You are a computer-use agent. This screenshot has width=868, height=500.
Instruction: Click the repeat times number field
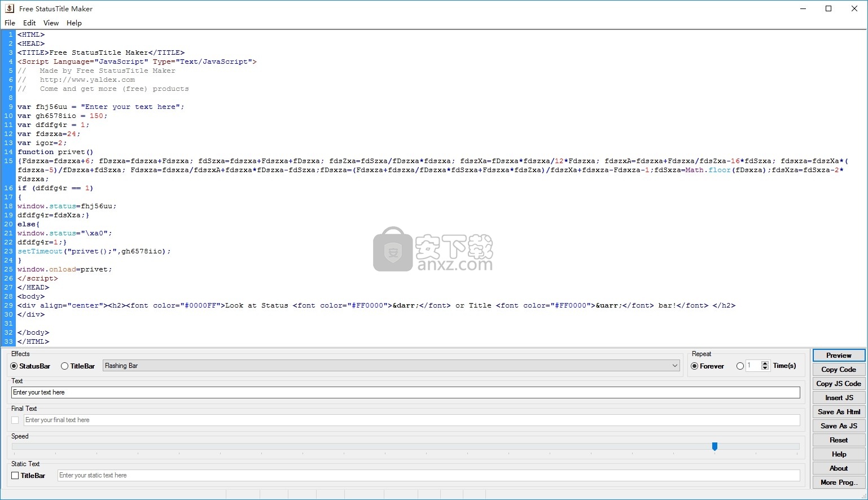coord(753,366)
